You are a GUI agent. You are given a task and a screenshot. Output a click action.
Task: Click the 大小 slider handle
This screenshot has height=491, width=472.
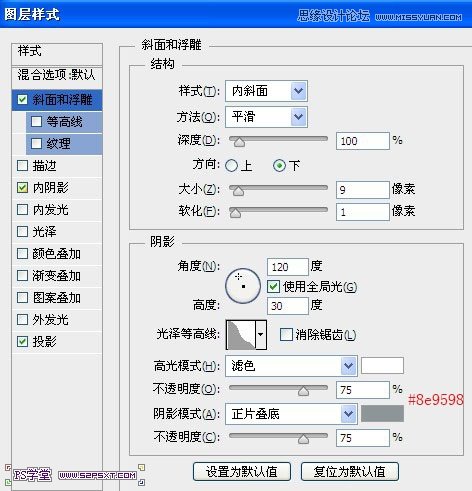(238, 190)
